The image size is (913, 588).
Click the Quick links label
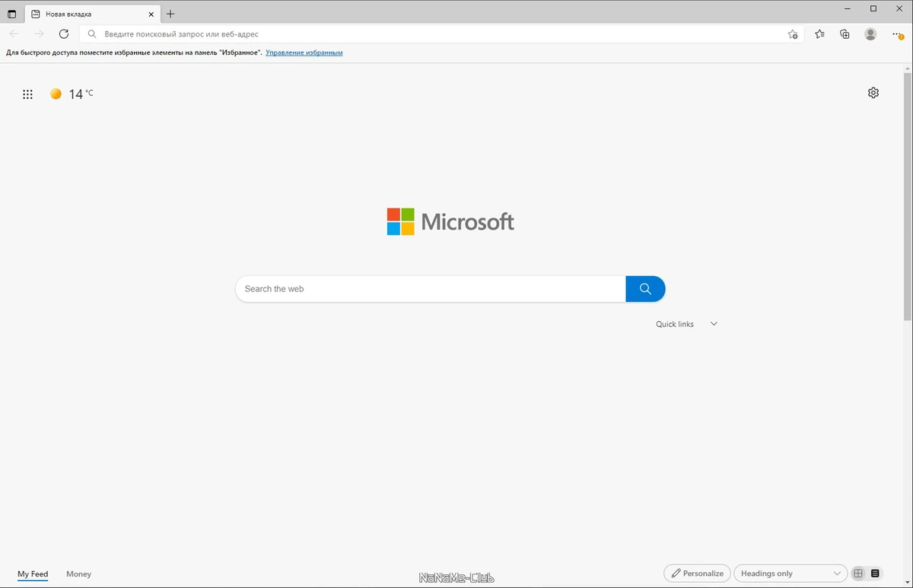coord(675,324)
